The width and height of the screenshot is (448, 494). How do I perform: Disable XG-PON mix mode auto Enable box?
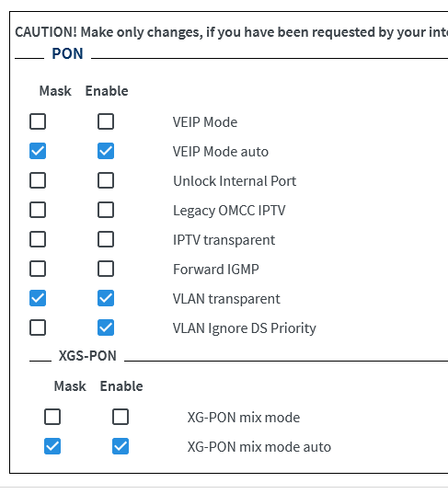[121, 446]
